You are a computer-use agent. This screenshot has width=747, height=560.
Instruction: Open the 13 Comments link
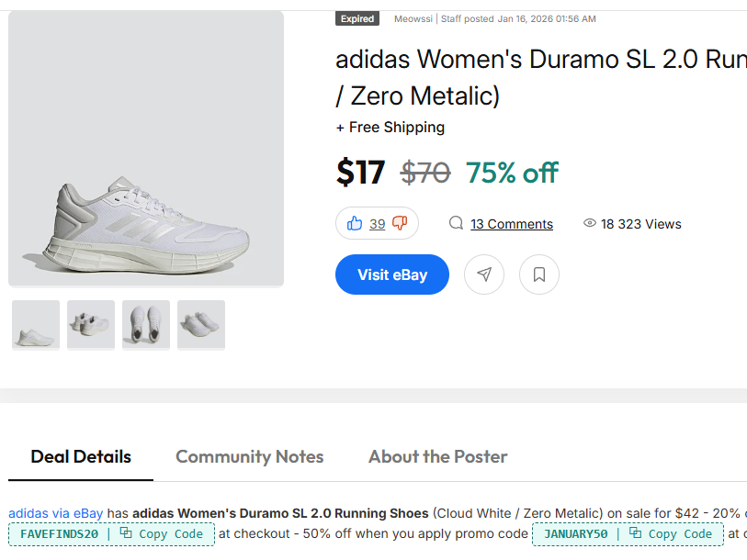point(512,224)
